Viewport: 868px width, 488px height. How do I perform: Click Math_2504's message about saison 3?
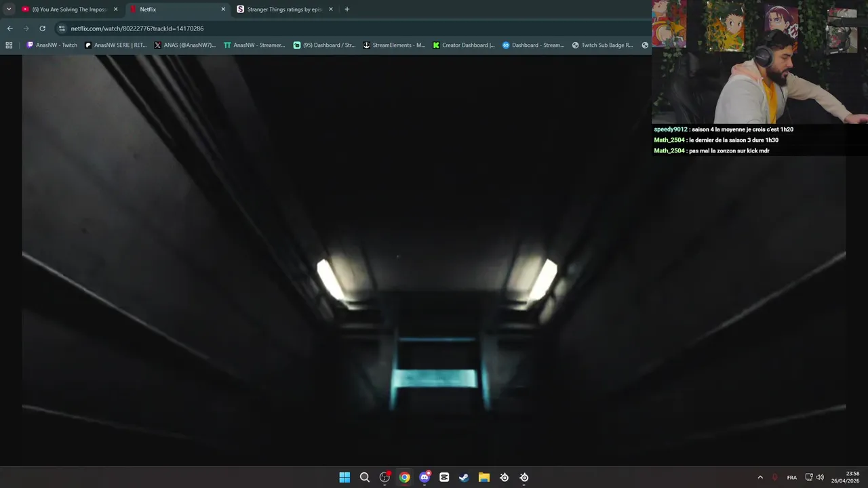[716, 140]
